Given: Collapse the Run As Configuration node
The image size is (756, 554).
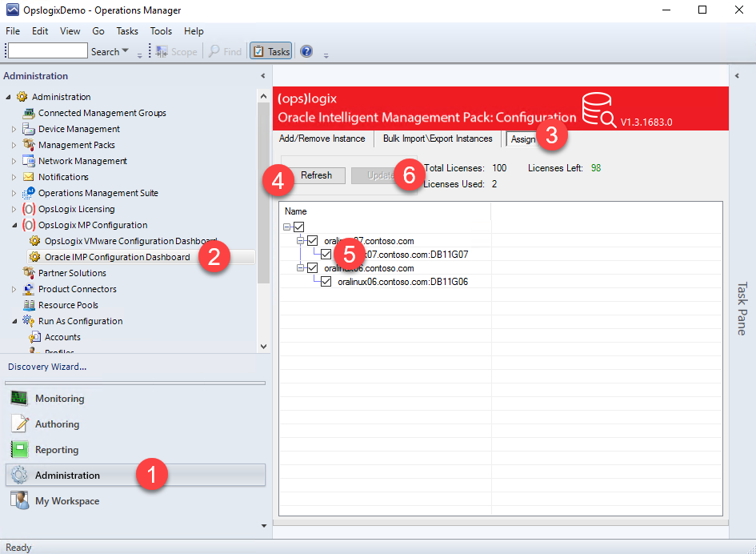Looking at the screenshot, I should click(x=14, y=321).
